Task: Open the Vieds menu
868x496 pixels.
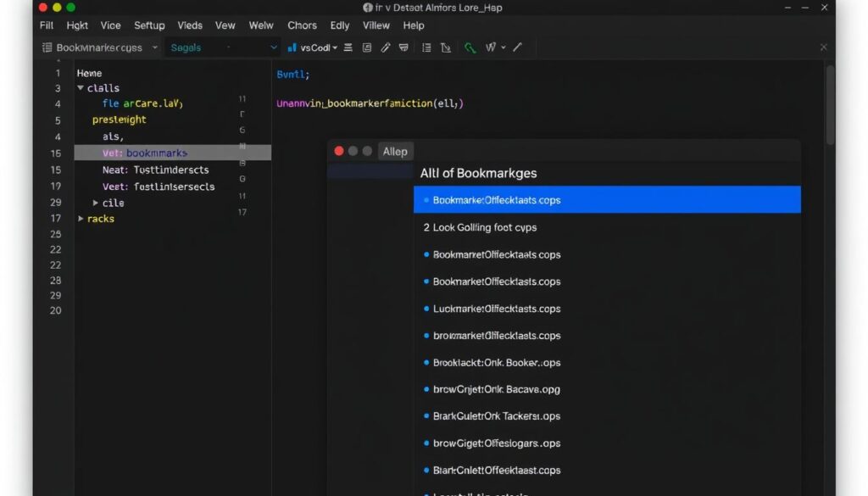Action: point(190,25)
